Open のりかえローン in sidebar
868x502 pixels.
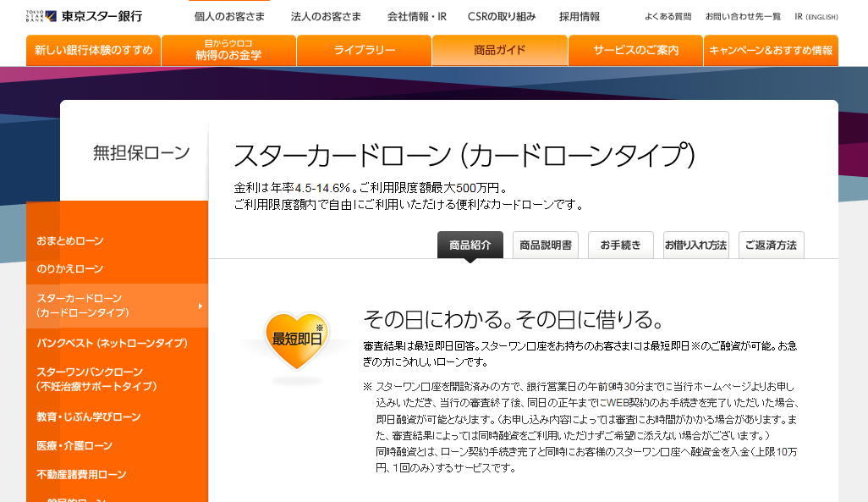[70, 268]
